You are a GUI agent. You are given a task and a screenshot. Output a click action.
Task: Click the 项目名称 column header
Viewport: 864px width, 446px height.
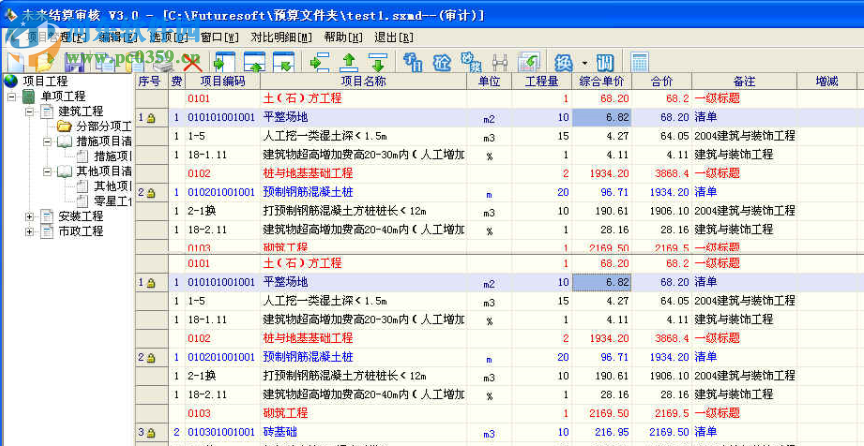pyautogui.click(x=364, y=82)
